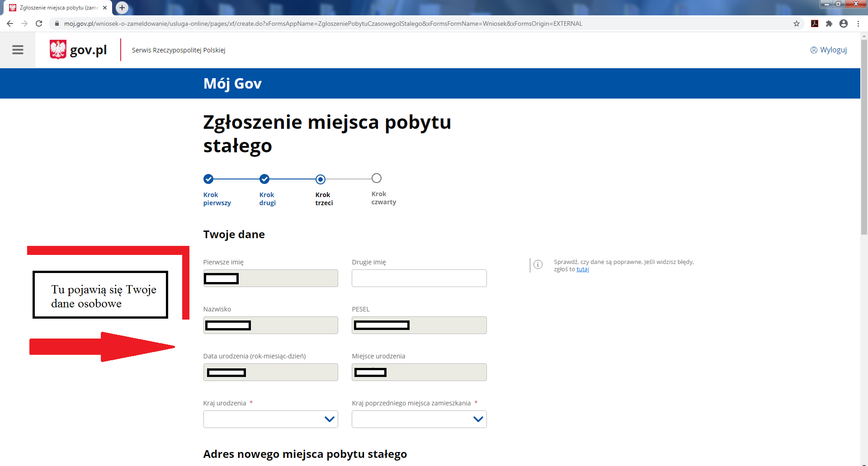
Task: Close the Zgłoszenie miejsca pobytu tab
Action: tap(105, 8)
